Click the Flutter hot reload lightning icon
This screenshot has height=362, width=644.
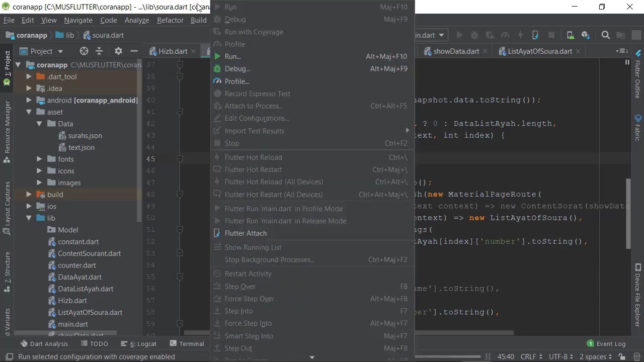(x=520, y=35)
